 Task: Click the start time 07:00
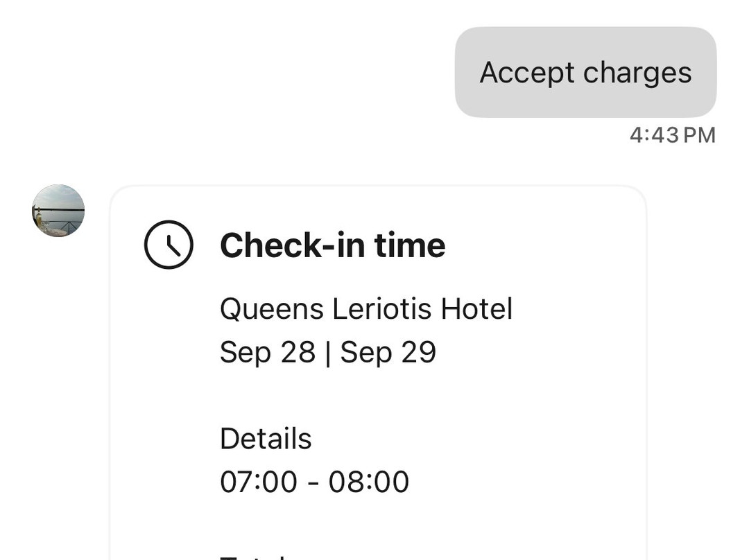[x=255, y=481]
